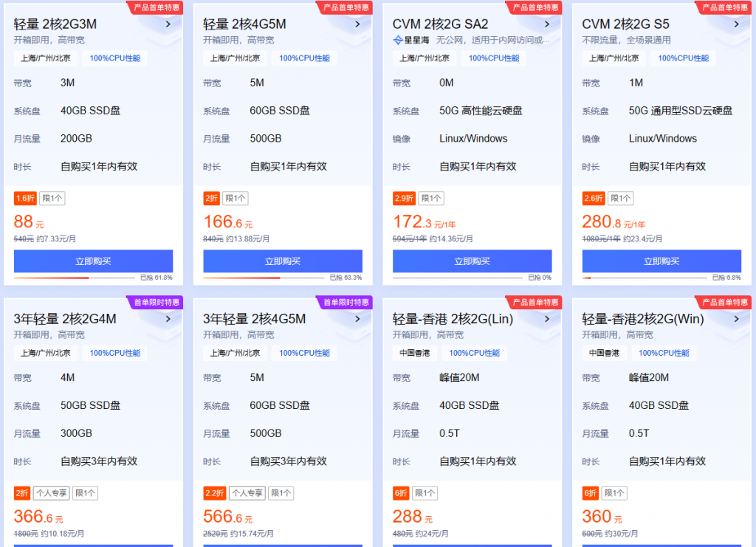756x547 pixels.
Task: Click the 166.6元 price
Action: pos(227,222)
